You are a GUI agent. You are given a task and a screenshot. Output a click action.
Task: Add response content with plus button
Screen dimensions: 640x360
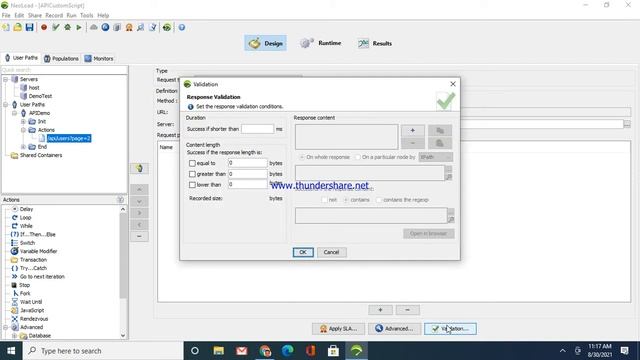(413, 130)
